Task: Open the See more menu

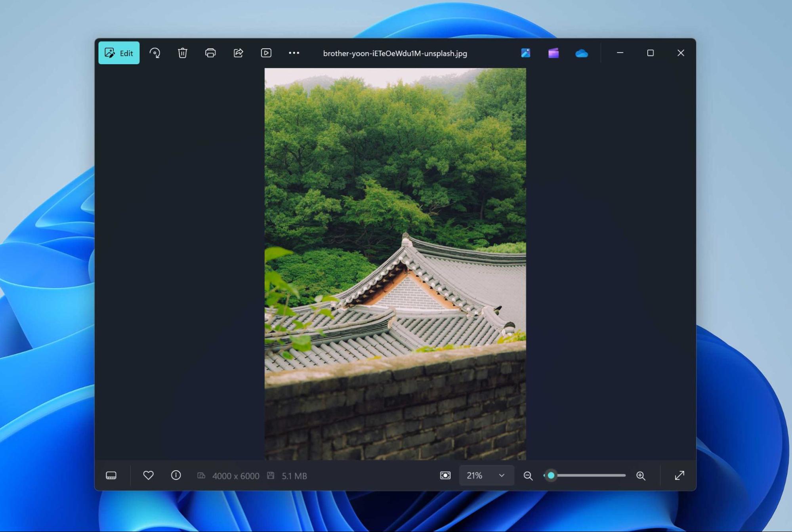Action: [294, 53]
